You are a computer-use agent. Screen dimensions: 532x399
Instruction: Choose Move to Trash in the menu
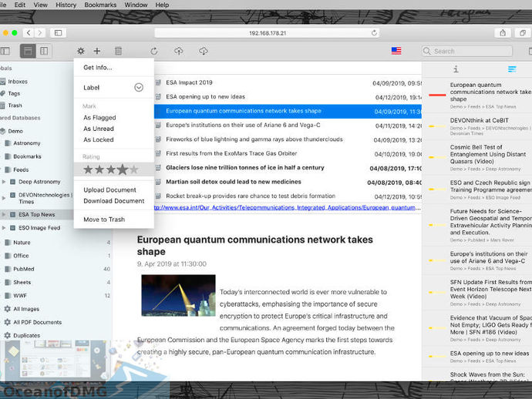click(x=104, y=220)
